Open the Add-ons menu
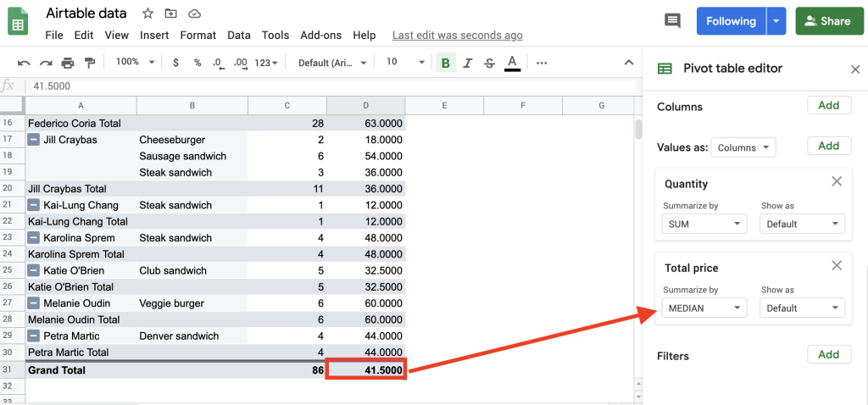868x405 pixels. [x=322, y=36]
